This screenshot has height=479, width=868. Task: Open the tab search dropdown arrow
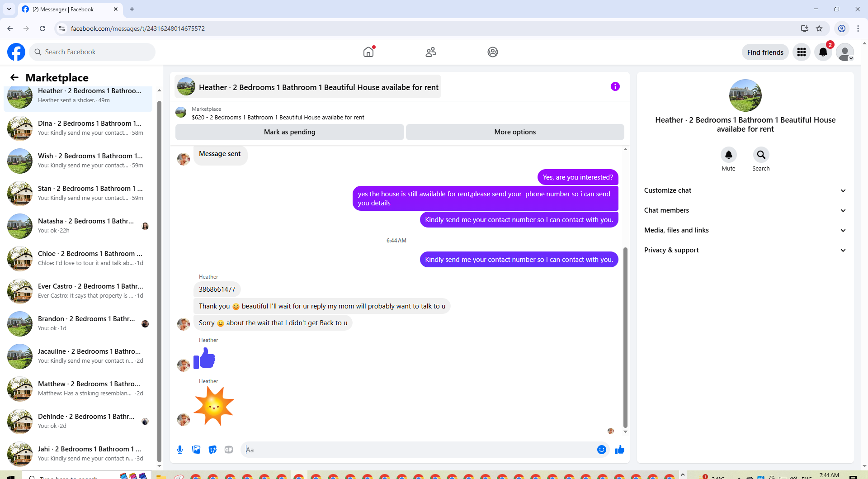[9, 9]
